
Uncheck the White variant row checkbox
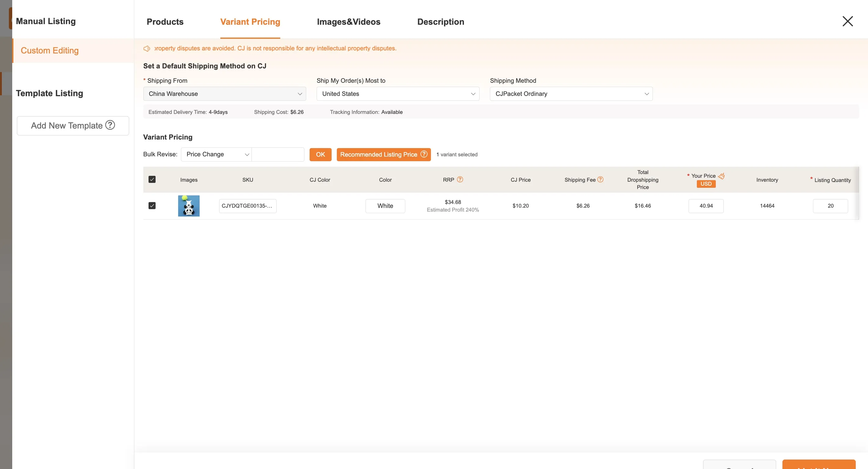pyautogui.click(x=152, y=205)
